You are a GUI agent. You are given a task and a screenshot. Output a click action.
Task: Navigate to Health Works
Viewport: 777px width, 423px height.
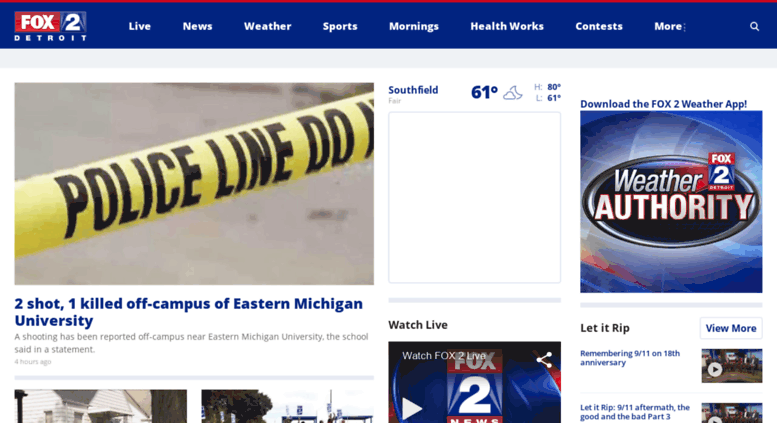(507, 26)
